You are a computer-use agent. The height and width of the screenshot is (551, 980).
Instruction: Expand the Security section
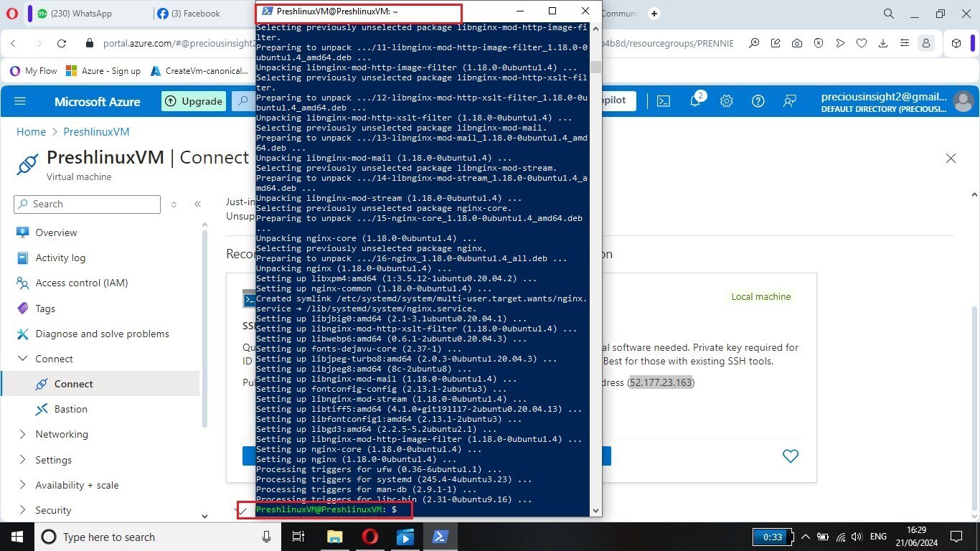[x=22, y=510]
